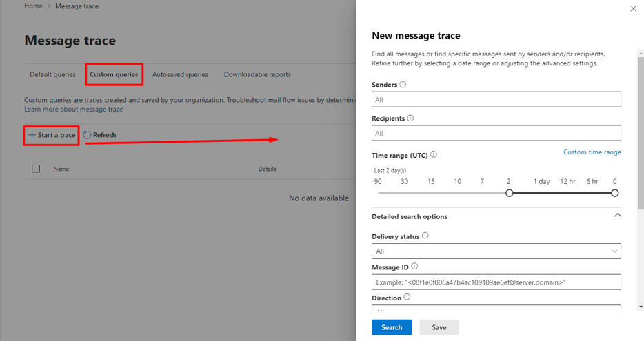Collapse the Detailed search options section
The height and width of the screenshot is (341, 644).
pyautogui.click(x=617, y=216)
